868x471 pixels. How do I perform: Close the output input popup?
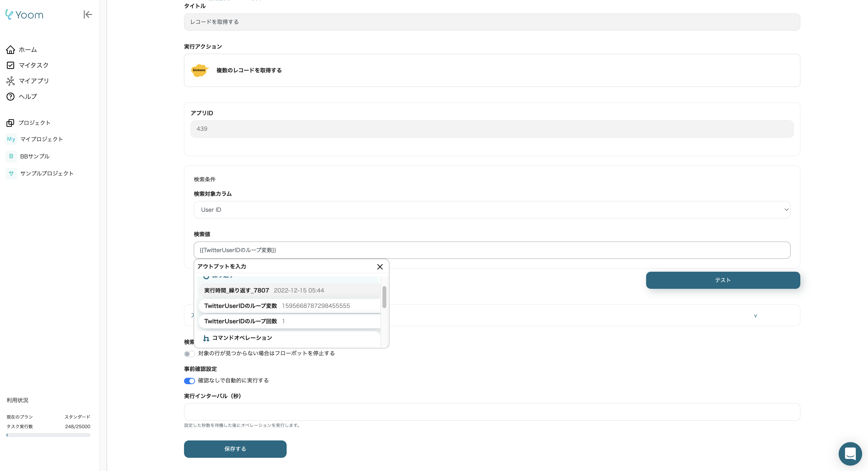(380, 267)
